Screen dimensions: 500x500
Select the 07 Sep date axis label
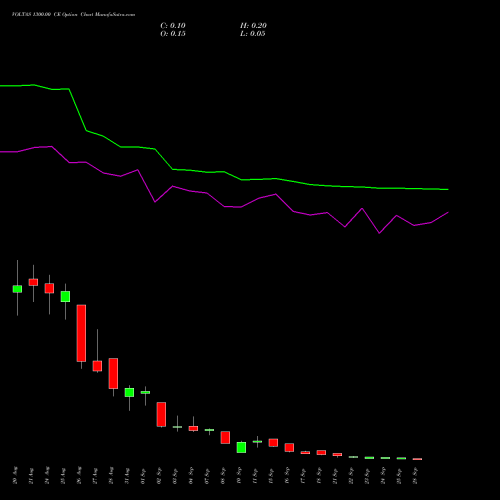click(207, 475)
